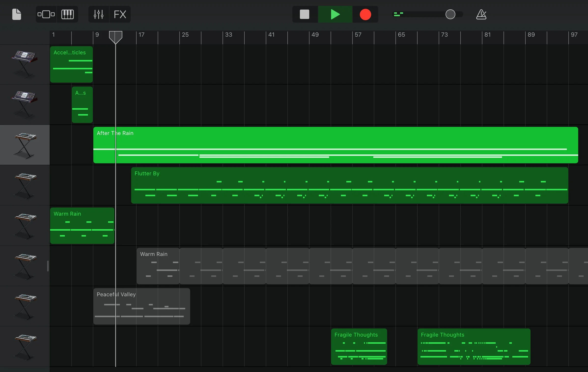Open the keyboard play surface view
588x372 pixels.
67,14
